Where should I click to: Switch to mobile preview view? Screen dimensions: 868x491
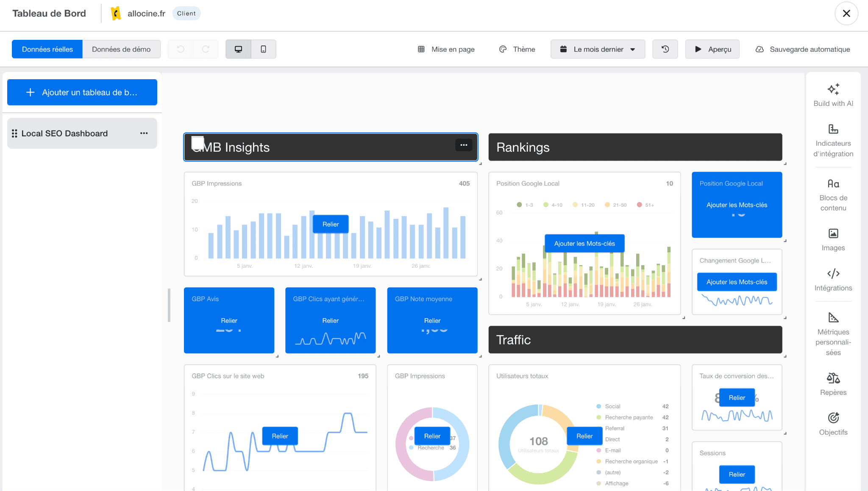point(264,49)
